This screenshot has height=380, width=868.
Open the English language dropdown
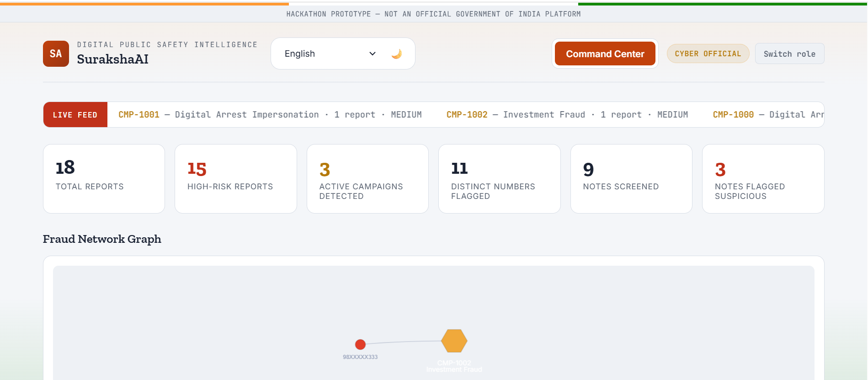330,54
